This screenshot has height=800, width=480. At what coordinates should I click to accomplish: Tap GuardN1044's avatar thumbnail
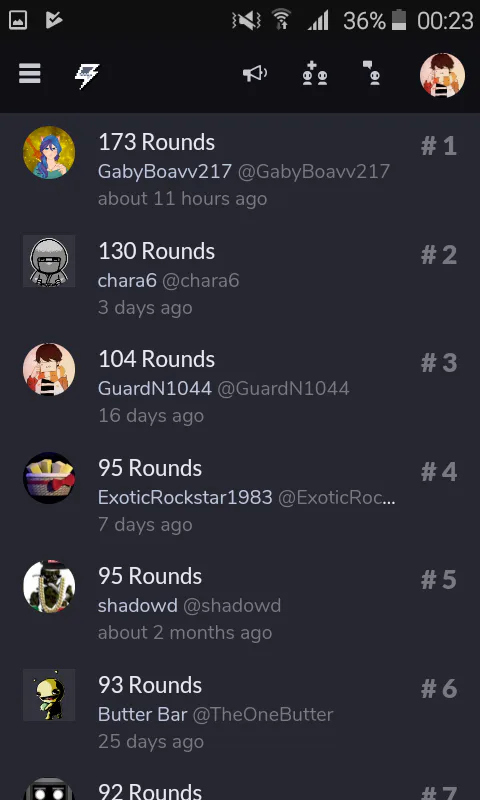pyautogui.click(x=49, y=369)
